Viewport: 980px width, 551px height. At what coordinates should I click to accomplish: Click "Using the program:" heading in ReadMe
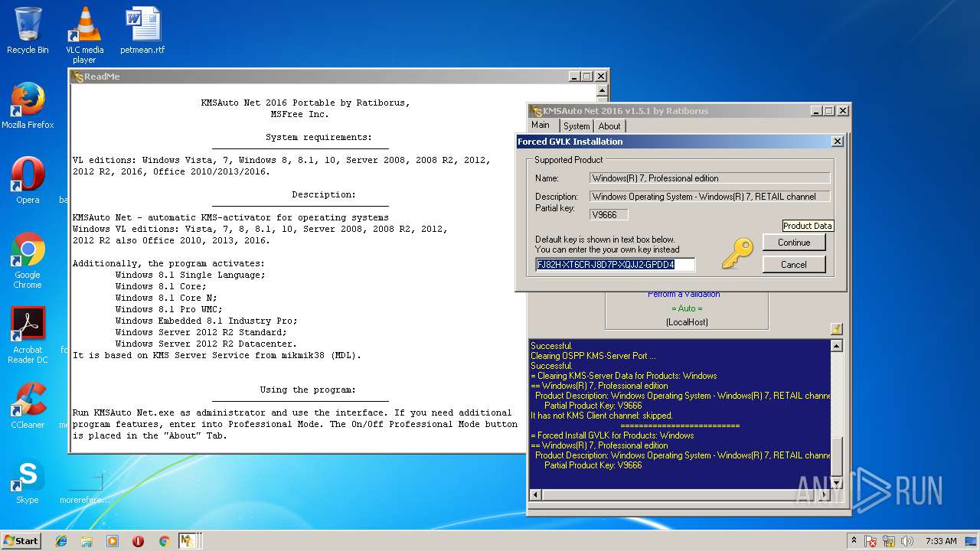(308, 390)
